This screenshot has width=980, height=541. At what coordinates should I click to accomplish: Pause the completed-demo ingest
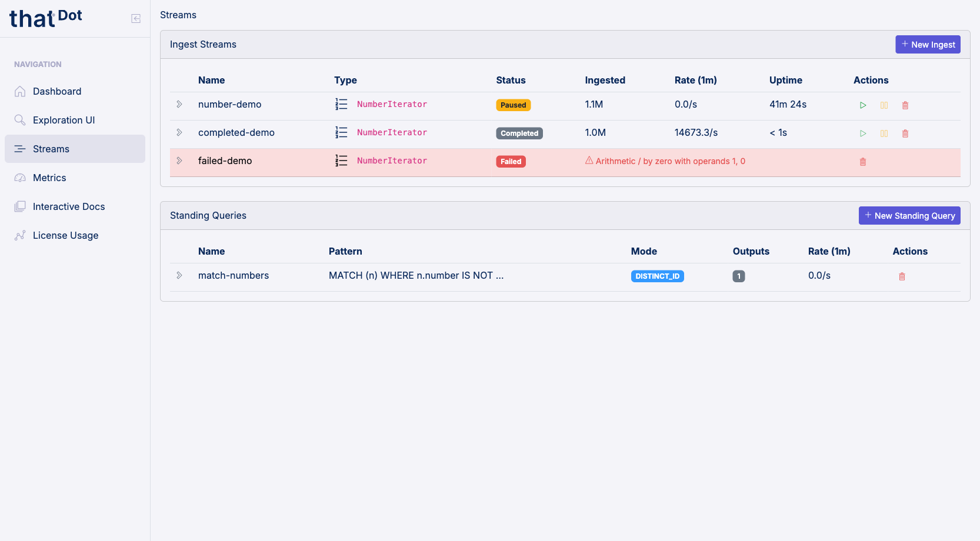click(x=884, y=133)
